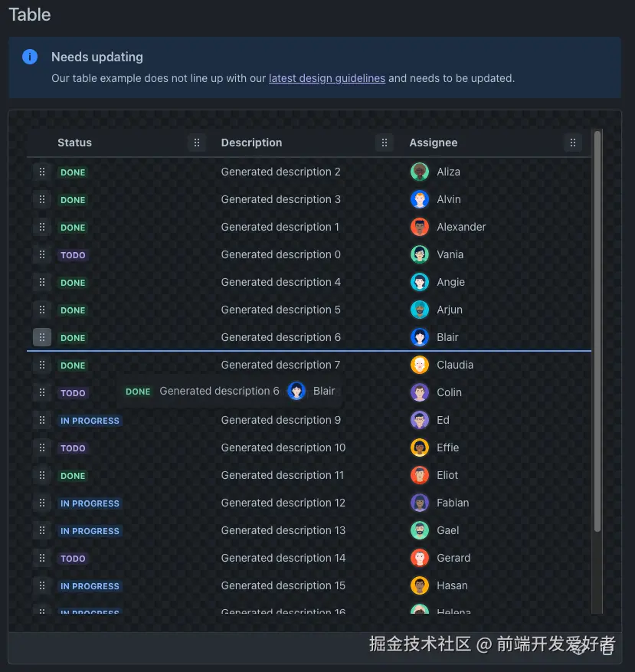Click the IN PROGRESS badge in Ed's row
635x672 pixels.
click(x=90, y=421)
